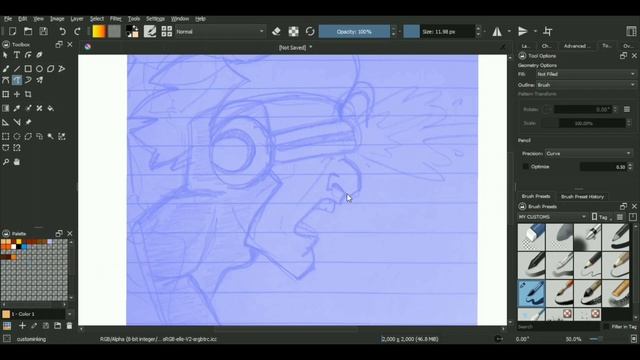
Task: Switch to the Advanced docker tab
Action: (x=576, y=46)
